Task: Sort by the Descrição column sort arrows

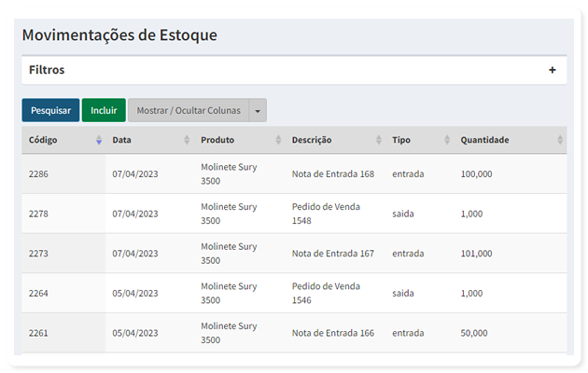Action: pyautogui.click(x=379, y=140)
